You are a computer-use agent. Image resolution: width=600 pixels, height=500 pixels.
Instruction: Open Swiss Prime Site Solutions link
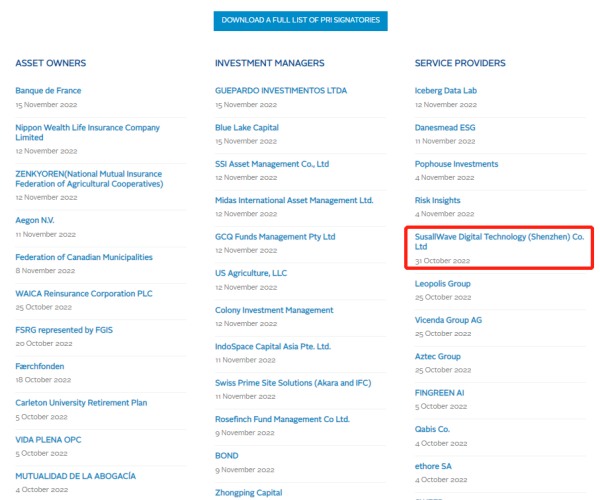pos(293,383)
